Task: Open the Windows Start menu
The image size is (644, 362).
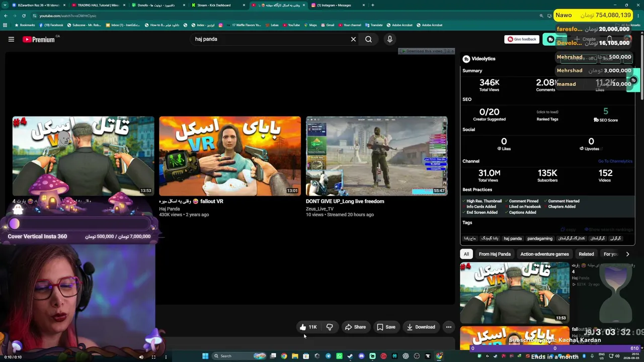Action: [x=205, y=356]
